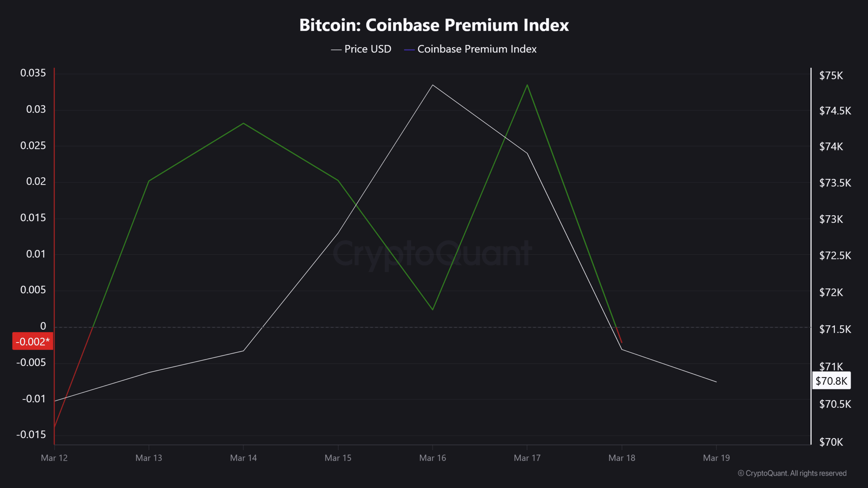868x488 pixels.
Task: Click the $75K right axis label
Action: click(831, 76)
